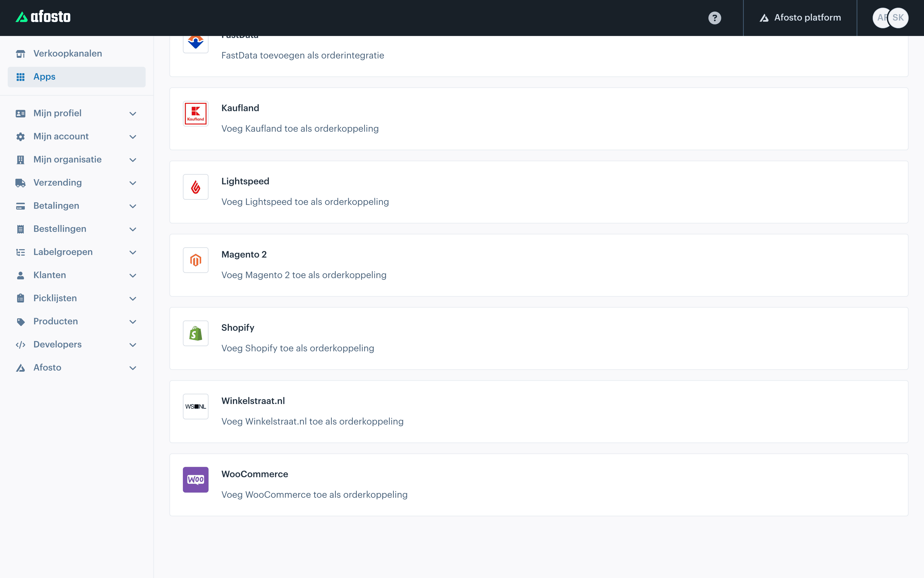Click the Picklijsten clipboard icon
Screen dimensions: 924x578
tap(21, 299)
